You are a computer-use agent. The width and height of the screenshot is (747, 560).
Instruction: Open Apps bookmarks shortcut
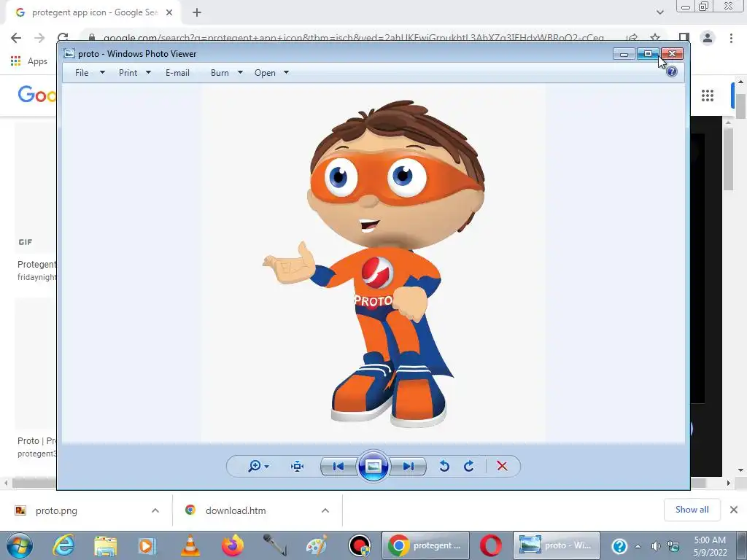[29, 61]
